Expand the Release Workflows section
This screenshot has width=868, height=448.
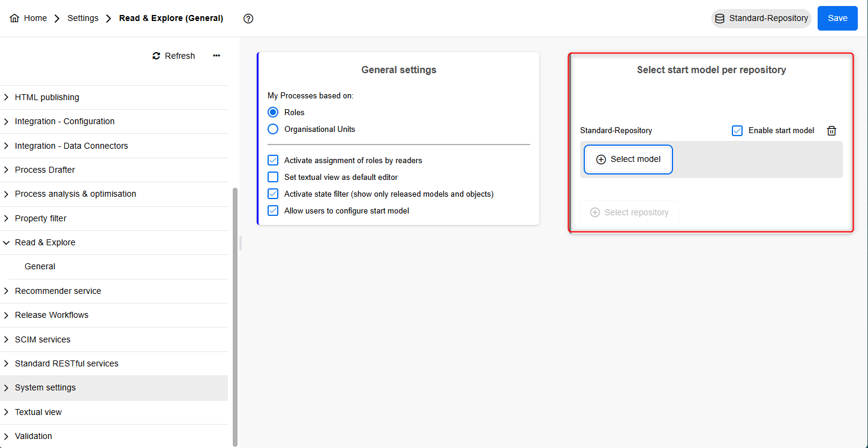click(7, 315)
